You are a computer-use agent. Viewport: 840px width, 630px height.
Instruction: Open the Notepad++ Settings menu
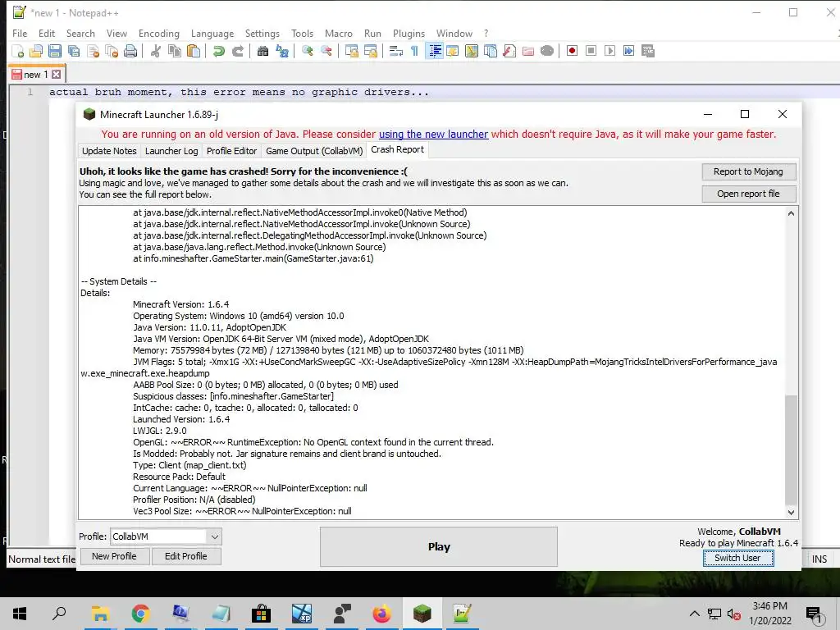point(262,33)
